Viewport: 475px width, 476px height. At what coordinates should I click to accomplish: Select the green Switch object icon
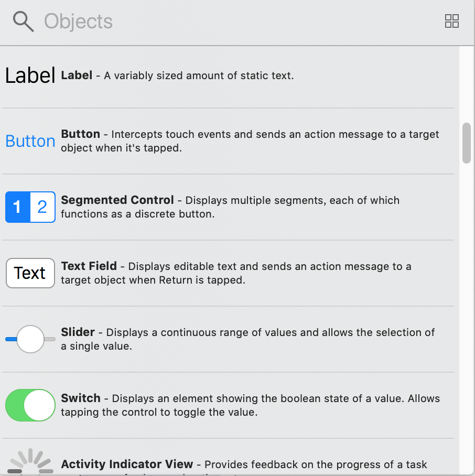coord(30,405)
